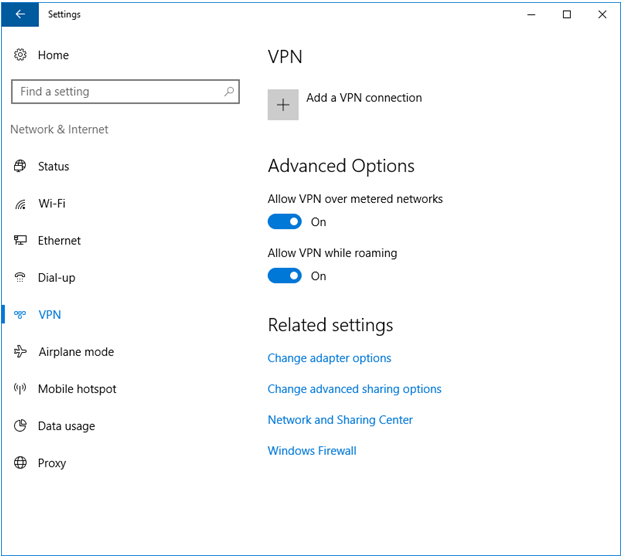The image size is (622, 557).
Task: Select the Wi-Fi icon in sidebar
Action: point(20,204)
